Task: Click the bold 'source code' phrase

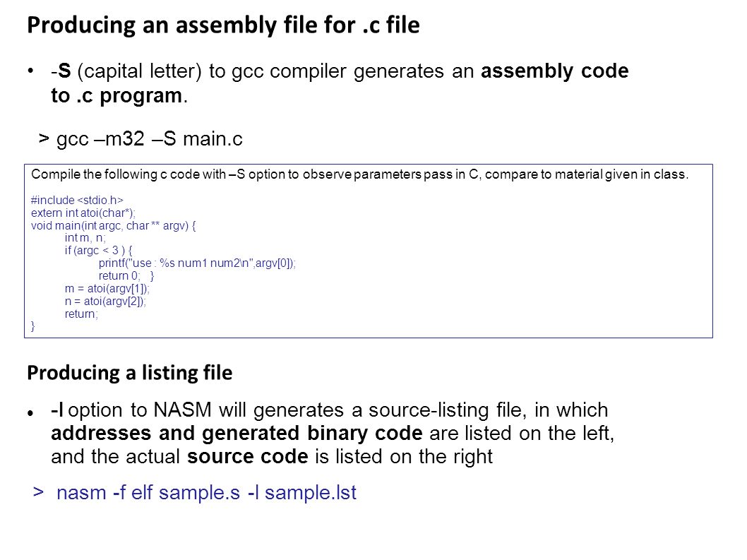Action: point(248,457)
